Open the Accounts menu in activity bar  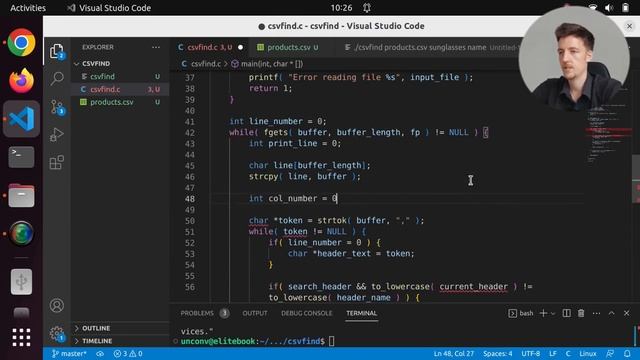pyautogui.click(x=57, y=305)
